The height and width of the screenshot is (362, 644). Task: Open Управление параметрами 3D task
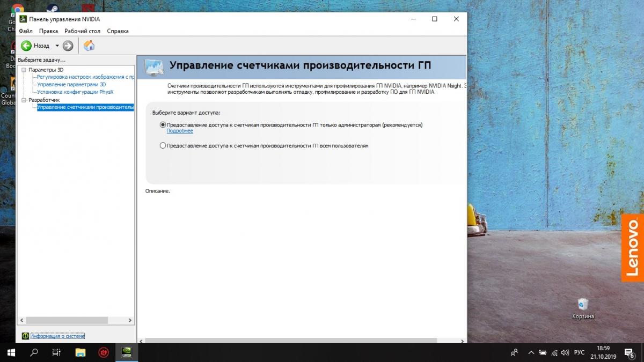point(71,85)
